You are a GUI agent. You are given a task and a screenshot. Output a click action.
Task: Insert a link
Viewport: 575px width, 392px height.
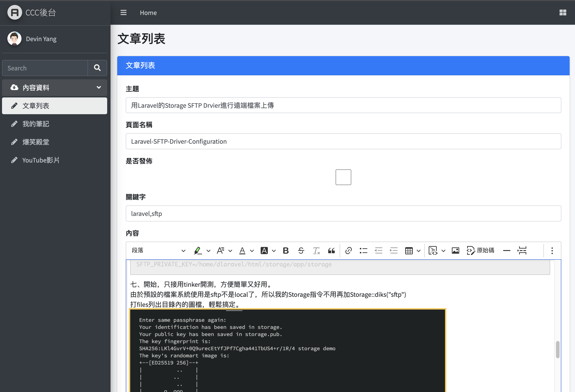click(x=348, y=251)
